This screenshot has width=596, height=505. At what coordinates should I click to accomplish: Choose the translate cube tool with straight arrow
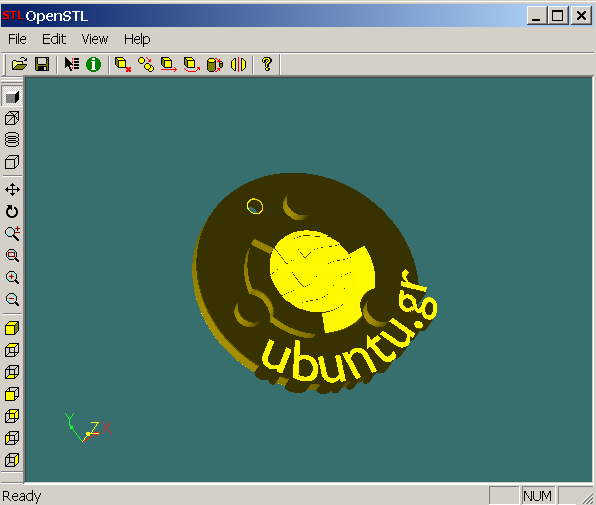tap(168, 64)
